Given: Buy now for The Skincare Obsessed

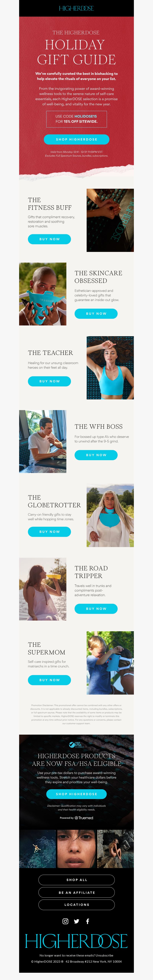Looking at the screenshot, I should (x=96, y=313).
